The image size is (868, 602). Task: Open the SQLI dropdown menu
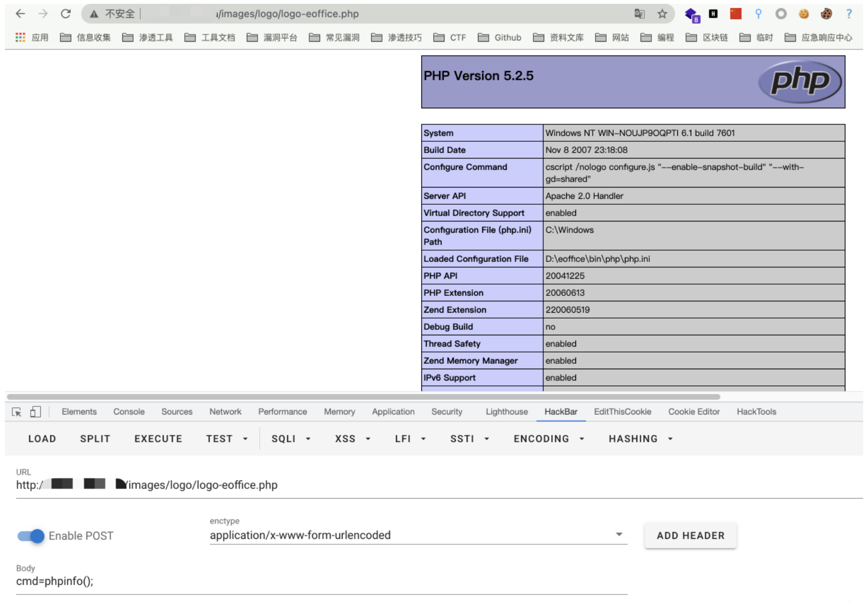291,439
